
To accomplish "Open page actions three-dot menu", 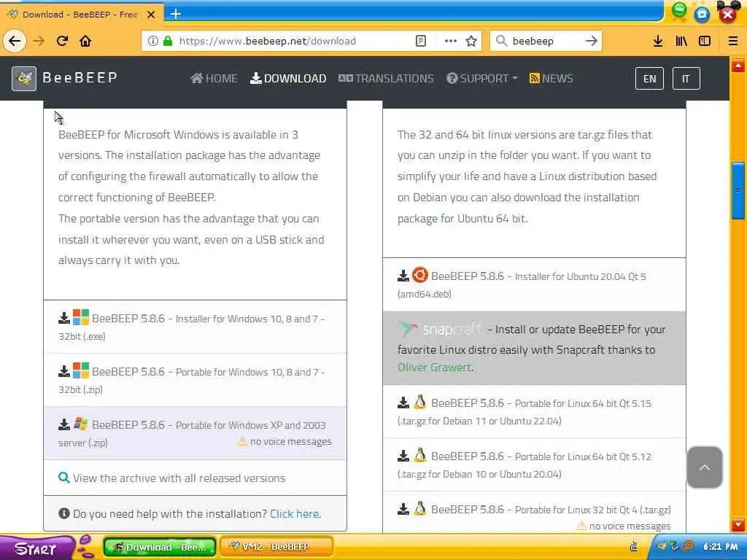I will (x=451, y=41).
